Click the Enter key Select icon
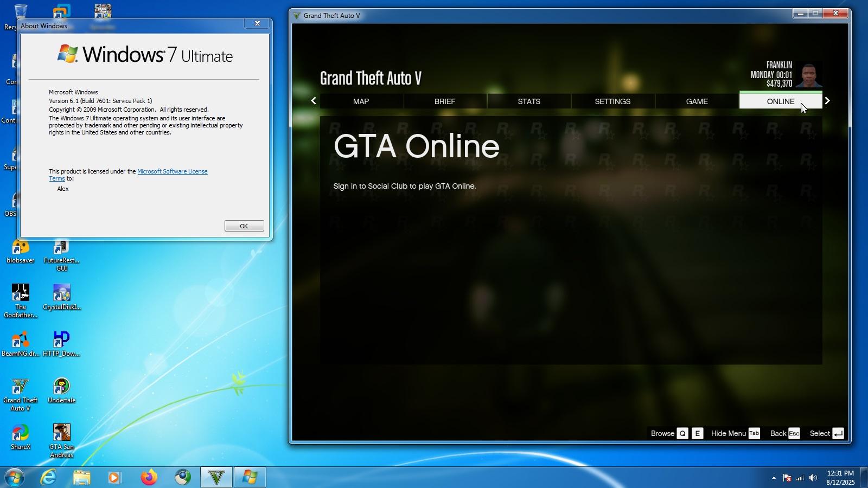868x488 pixels. coord(838,433)
